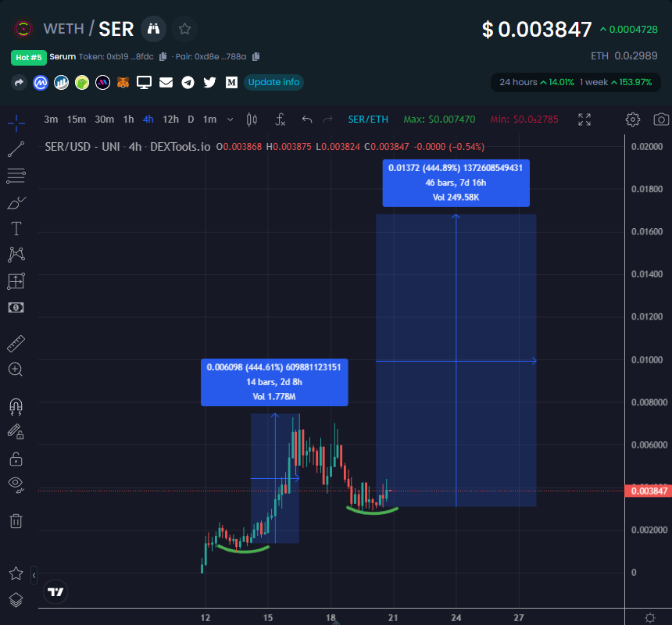This screenshot has height=625, width=672.
Task: Enable magnet snapping mode
Action: pyautogui.click(x=16, y=405)
